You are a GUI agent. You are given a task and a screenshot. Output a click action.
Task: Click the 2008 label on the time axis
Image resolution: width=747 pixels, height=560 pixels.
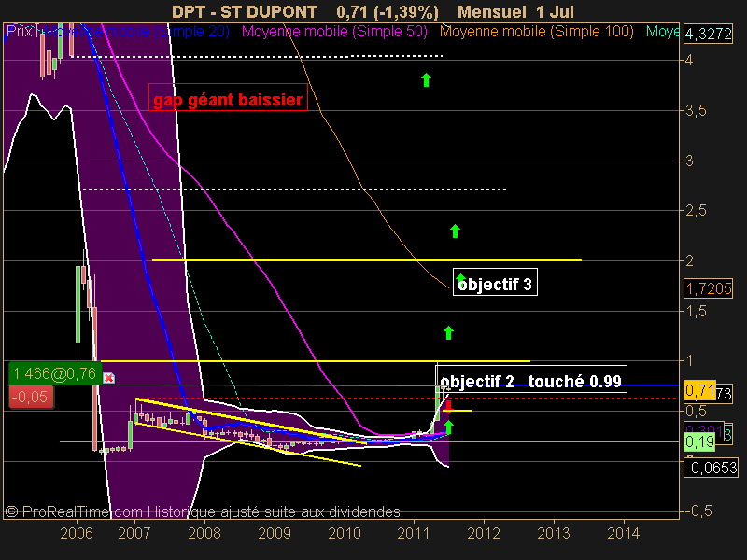point(204,532)
